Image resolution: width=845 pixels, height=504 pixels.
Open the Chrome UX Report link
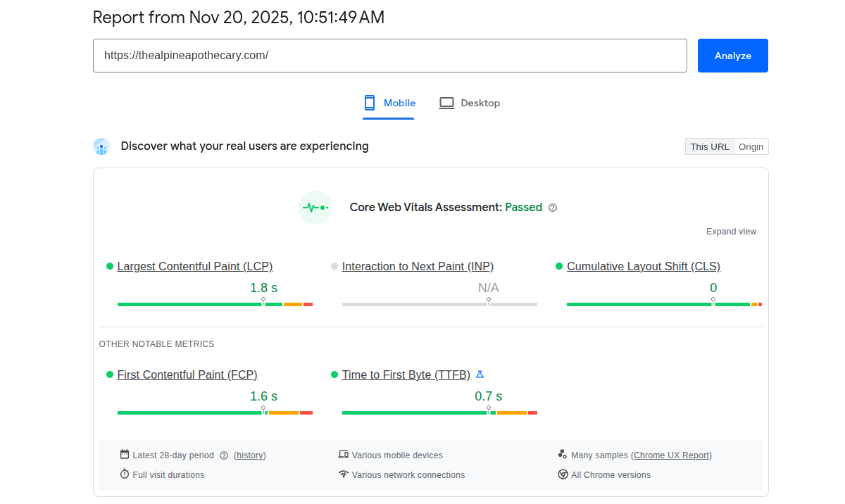[x=672, y=455]
